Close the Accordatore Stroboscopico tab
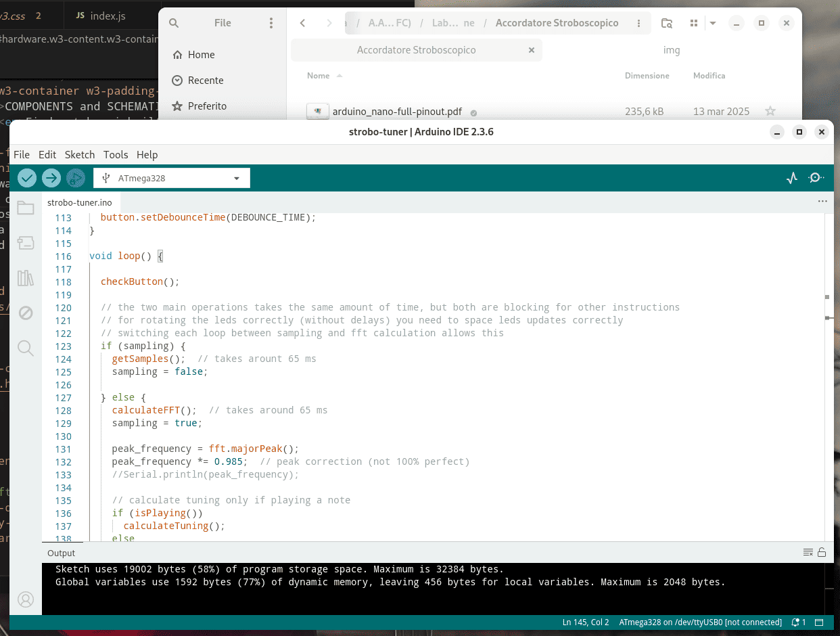 532,50
